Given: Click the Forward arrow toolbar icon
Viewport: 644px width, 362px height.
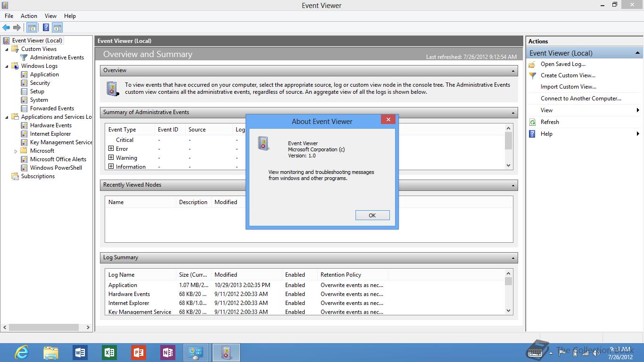Looking at the screenshot, I should pyautogui.click(x=17, y=28).
